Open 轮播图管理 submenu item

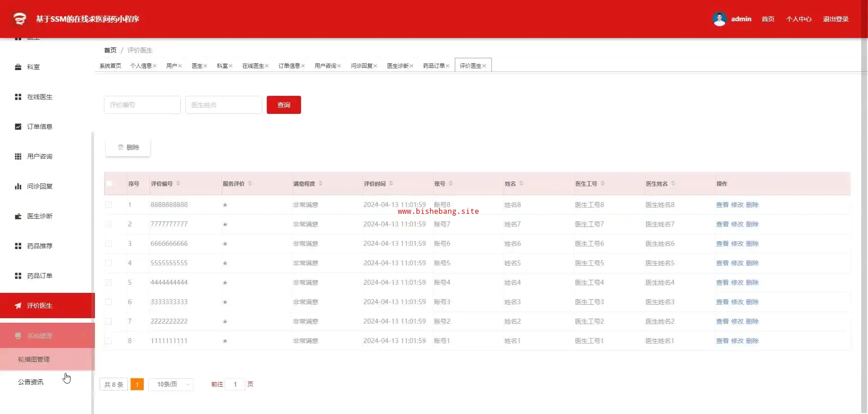point(34,359)
